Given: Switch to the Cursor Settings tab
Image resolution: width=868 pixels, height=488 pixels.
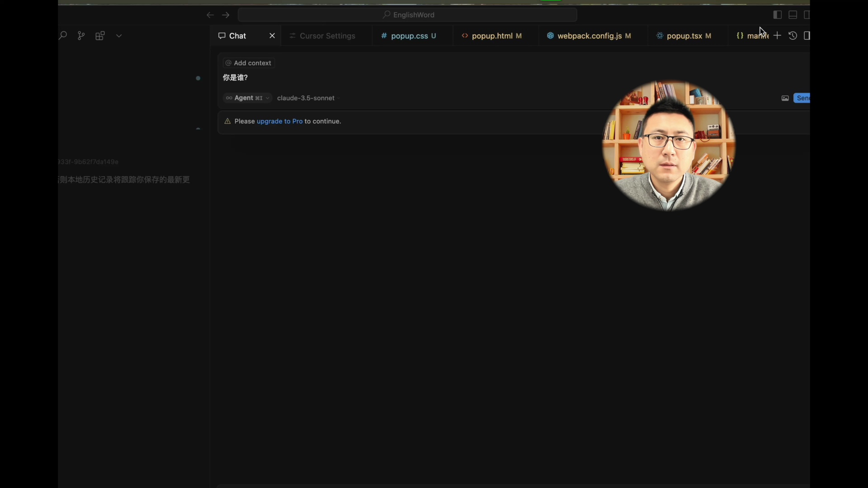Looking at the screenshot, I should point(327,36).
